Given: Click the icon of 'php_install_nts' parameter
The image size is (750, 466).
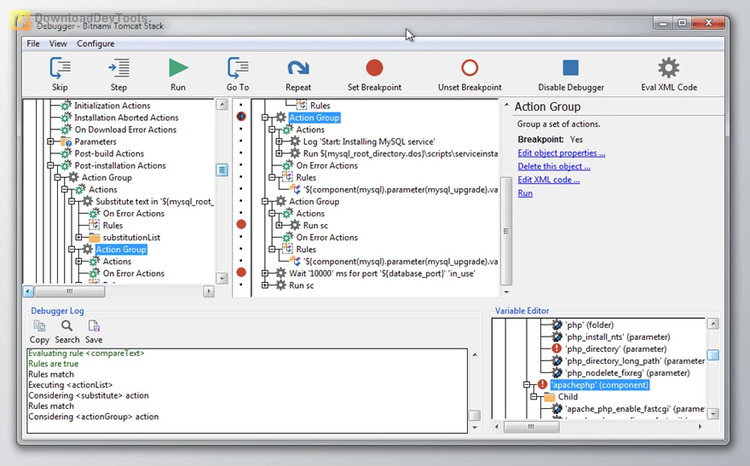Looking at the screenshot, I should pyautogui.click(x=557, y=337).
